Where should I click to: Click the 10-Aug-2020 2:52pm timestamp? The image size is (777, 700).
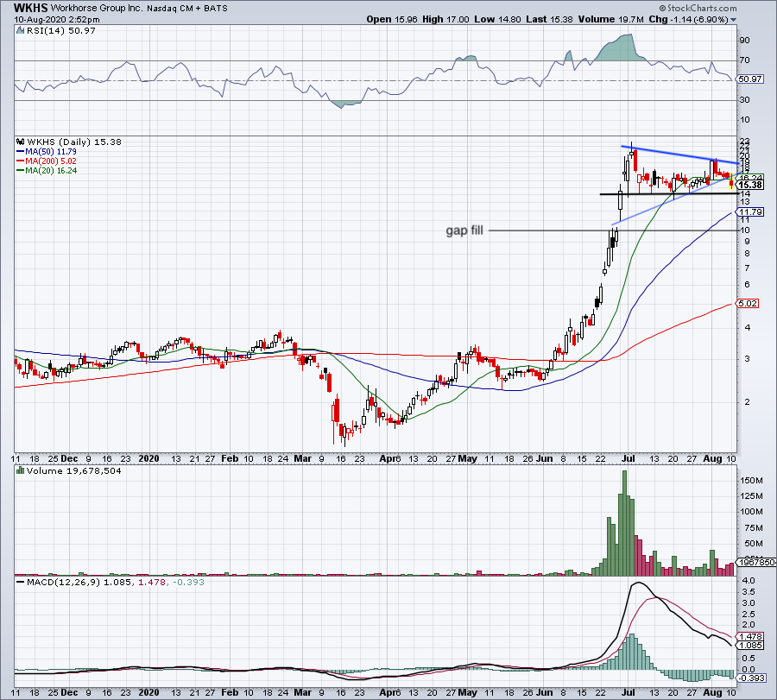[x=57, y=20]
